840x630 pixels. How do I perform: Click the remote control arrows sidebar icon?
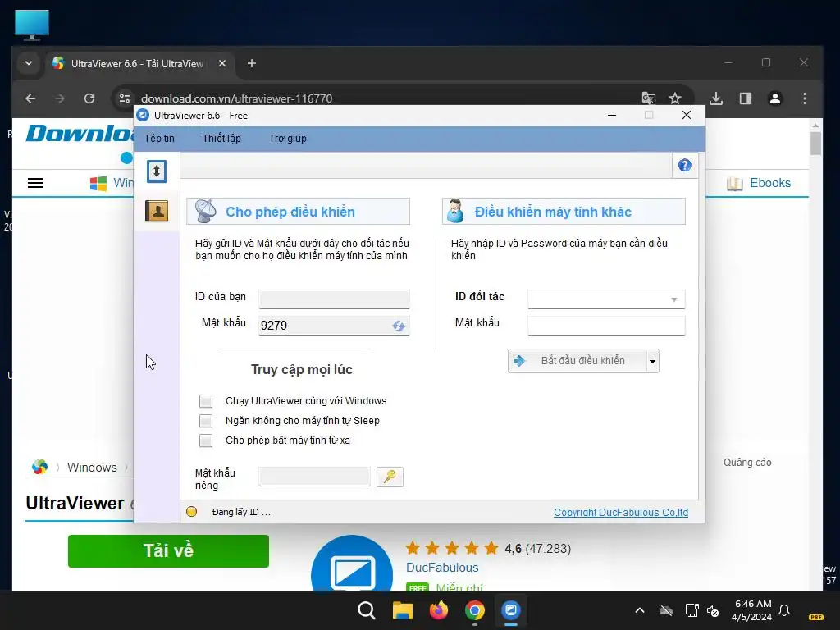click(157, 171)
